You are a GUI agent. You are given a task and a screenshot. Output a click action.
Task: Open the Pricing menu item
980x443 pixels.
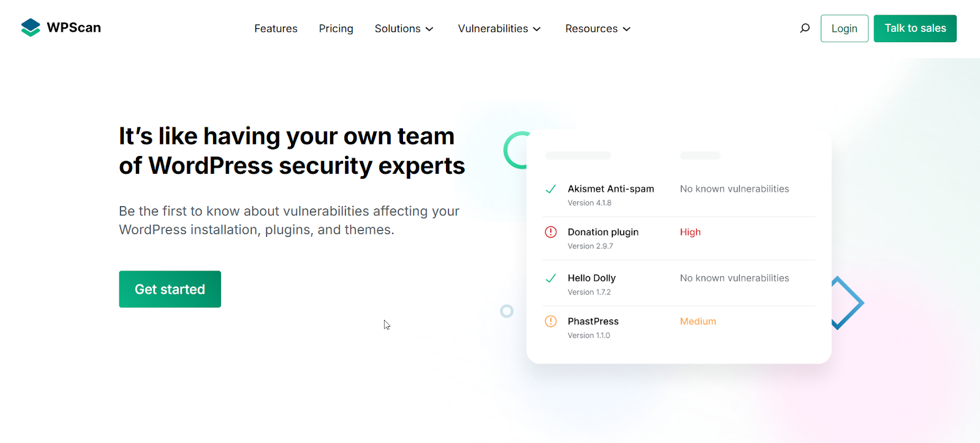(336, 29)
